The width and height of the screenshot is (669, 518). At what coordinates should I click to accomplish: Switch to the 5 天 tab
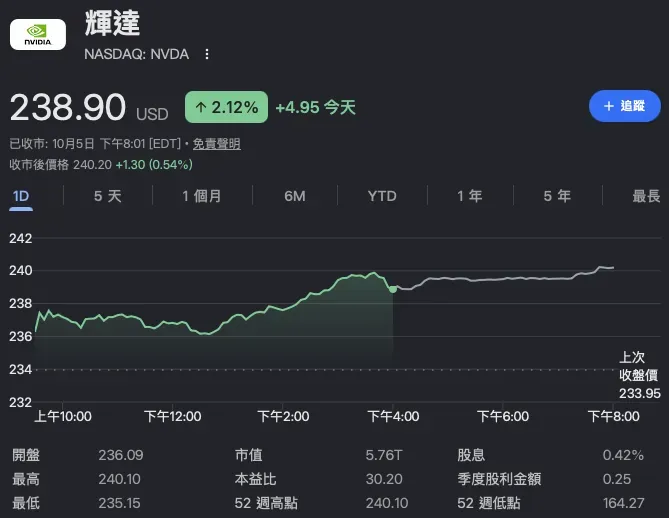click(108, 196)
